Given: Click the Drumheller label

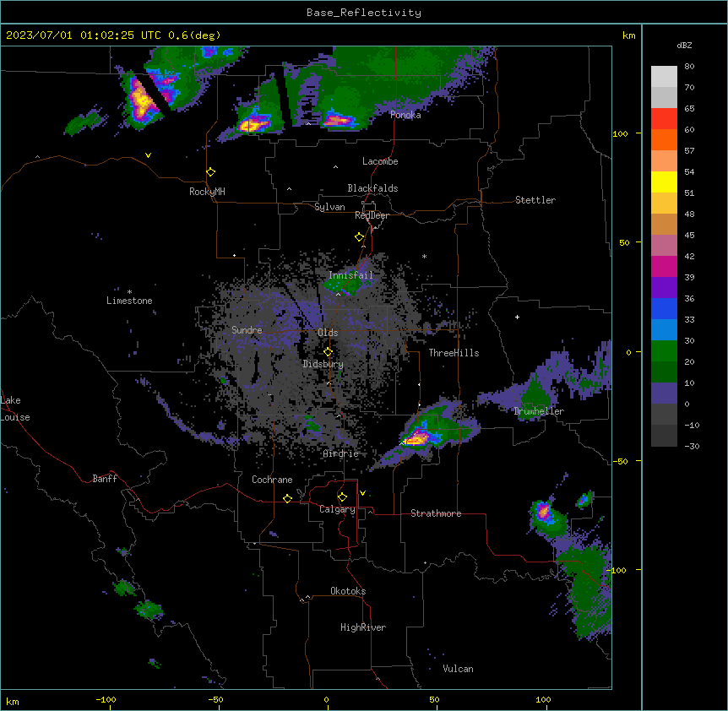Looking at the screenshot, I should 539,411.
